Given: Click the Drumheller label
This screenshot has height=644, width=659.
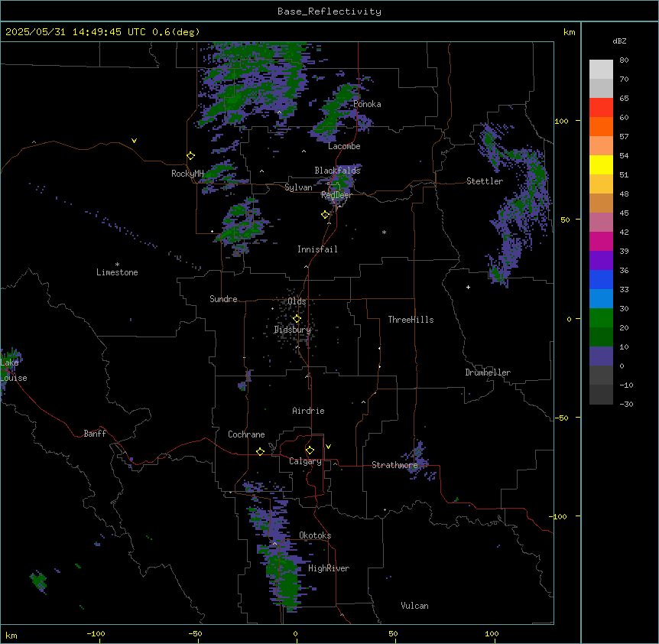Looking at the screenshot, I should click(488, 372).
